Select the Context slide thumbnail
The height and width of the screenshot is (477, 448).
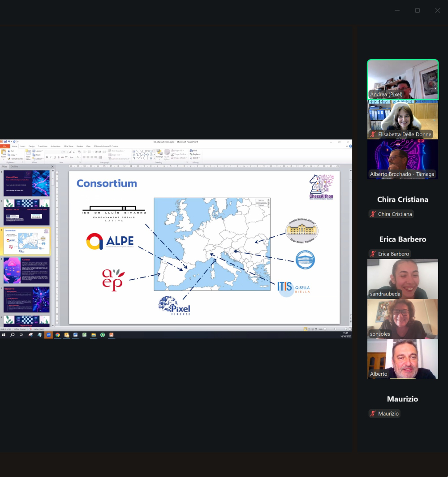[27, 270]
